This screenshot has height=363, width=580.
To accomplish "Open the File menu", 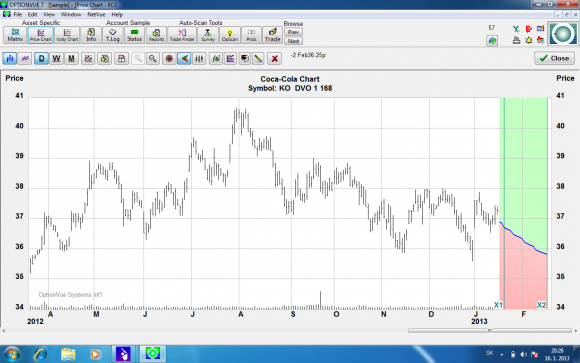I will click(x=18, y=14).
